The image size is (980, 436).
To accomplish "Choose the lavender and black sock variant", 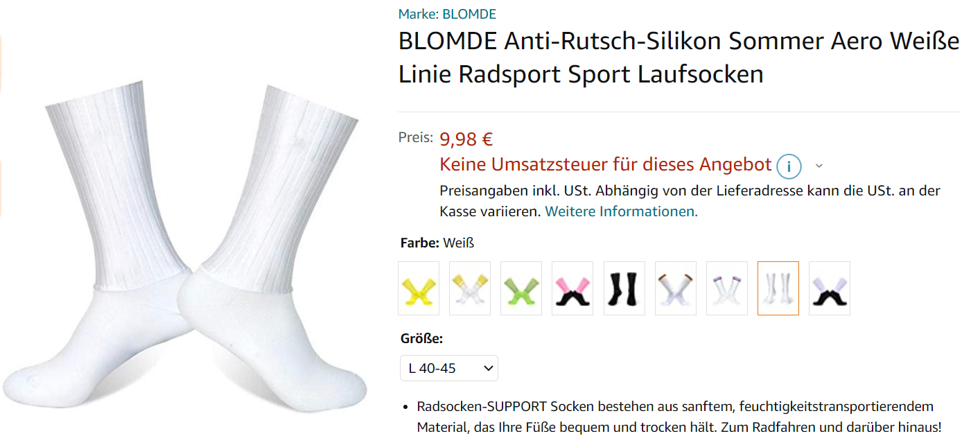I will pos(830,288).
